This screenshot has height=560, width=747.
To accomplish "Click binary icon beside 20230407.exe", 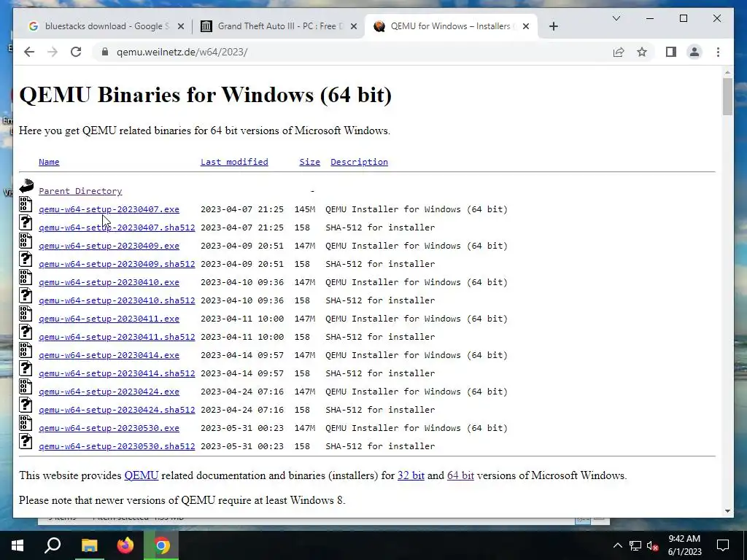I will pyautogui.click(x=26, y=204).
